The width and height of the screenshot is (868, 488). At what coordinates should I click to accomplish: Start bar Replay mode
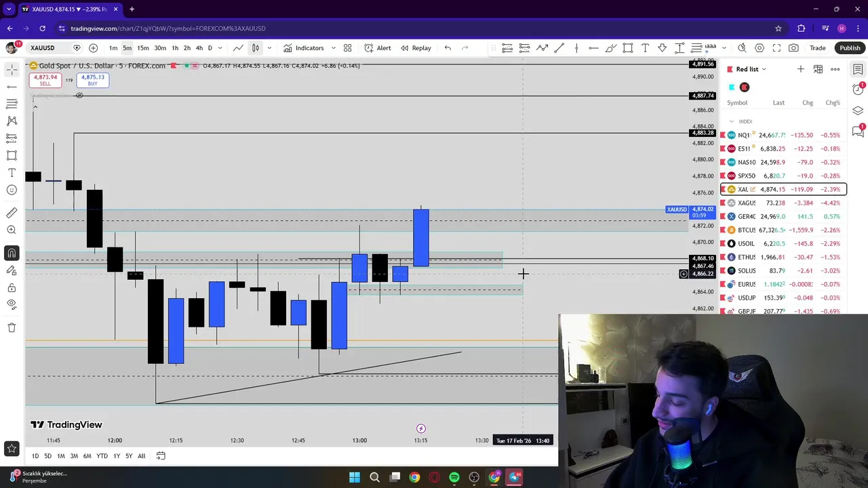click(416, 48)
